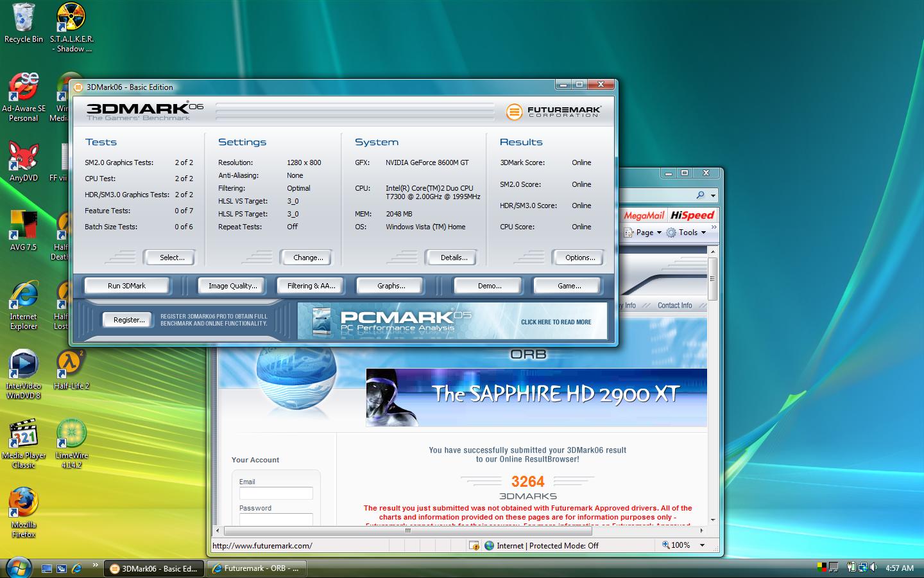Open the Mozilla Firefox desktop icon
924x578 pixels.
[x=24, y=513]
